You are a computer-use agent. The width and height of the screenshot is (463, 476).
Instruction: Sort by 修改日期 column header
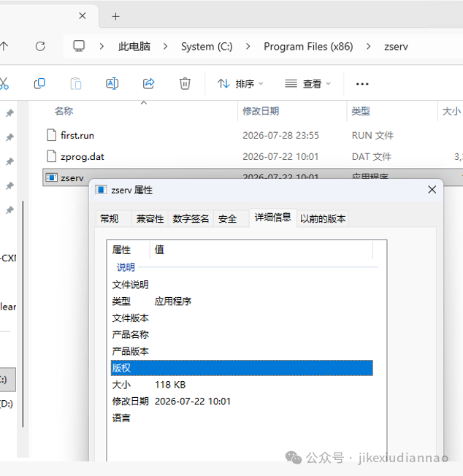pos(261,111)
